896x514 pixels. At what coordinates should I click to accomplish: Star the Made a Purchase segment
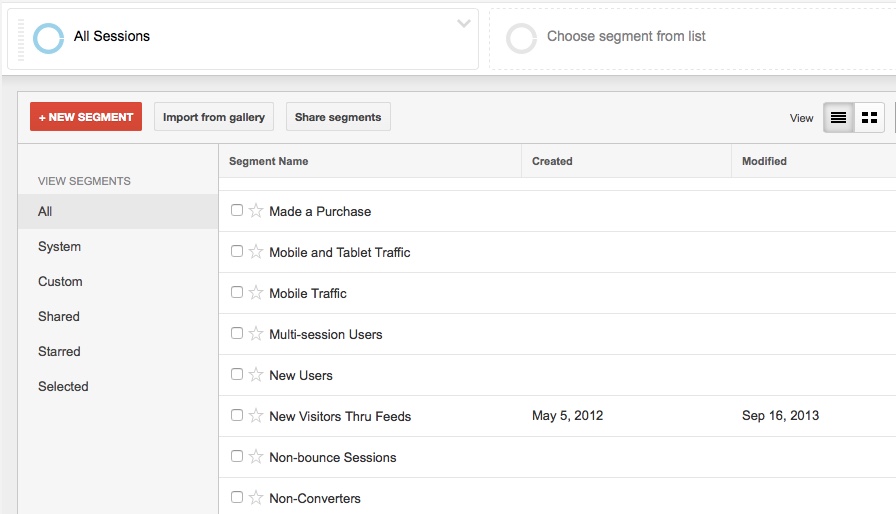[256, 211]
